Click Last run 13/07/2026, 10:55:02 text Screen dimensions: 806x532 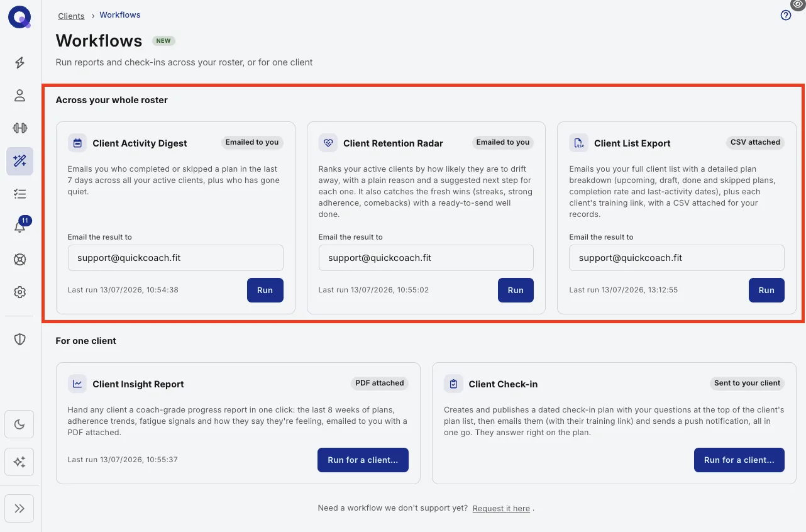[373, 291]
